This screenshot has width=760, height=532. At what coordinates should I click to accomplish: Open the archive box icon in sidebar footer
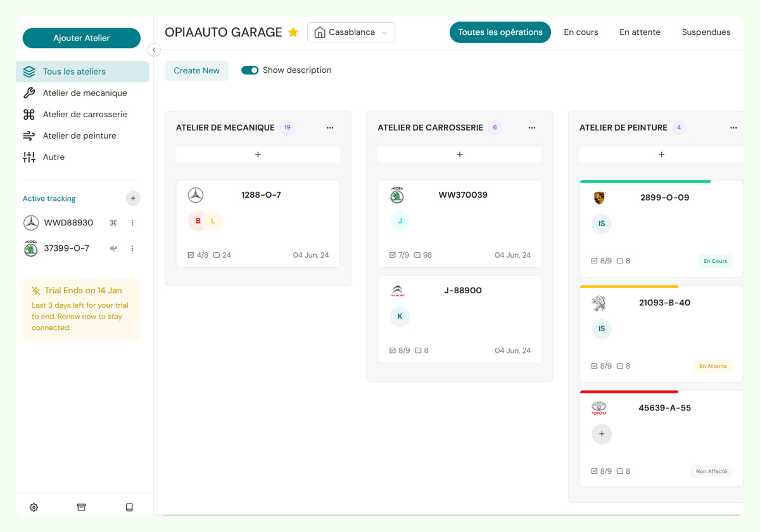[x=81, y=507]
